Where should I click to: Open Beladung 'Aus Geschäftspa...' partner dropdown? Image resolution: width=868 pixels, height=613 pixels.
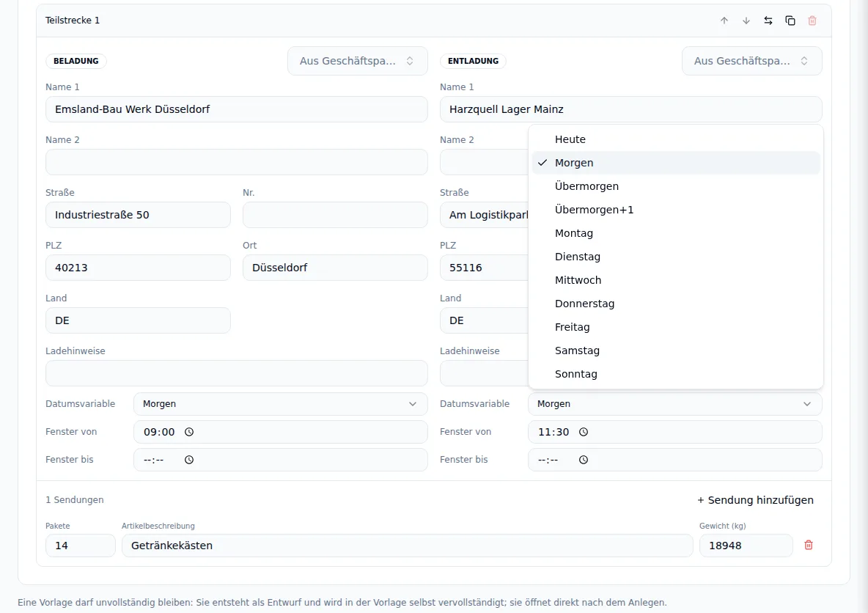pyautogui.click(x=358, y=61)
